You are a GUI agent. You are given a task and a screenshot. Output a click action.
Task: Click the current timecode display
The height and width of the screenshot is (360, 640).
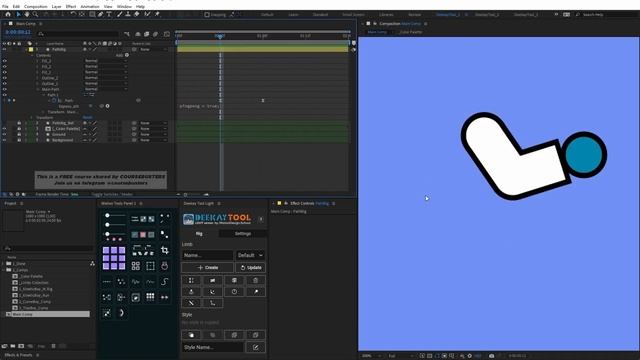(x=18, y=32)
